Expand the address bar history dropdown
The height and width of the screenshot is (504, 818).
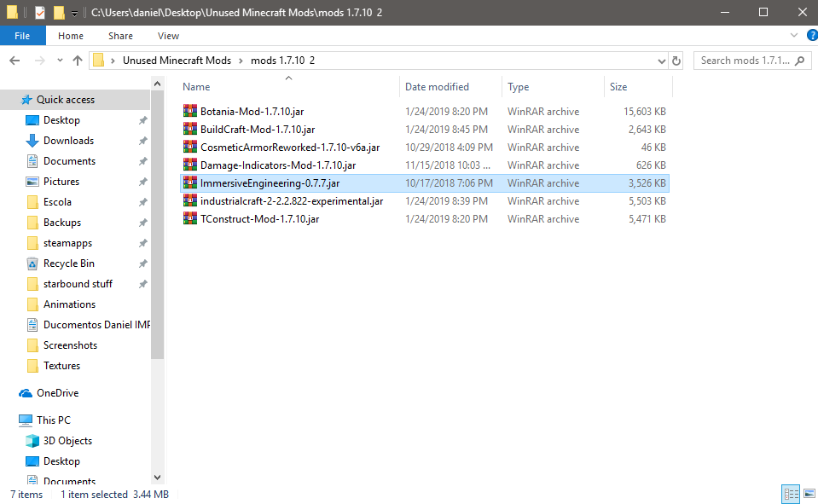coord(662,61)
